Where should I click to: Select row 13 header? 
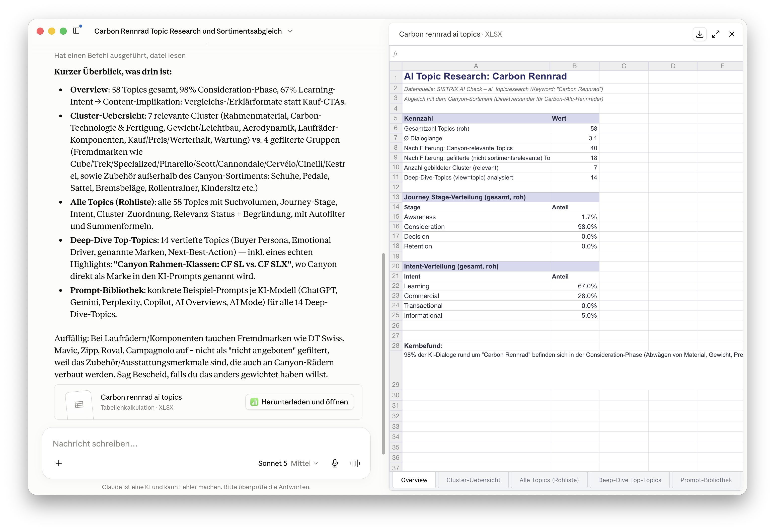(x=396, y=197)
